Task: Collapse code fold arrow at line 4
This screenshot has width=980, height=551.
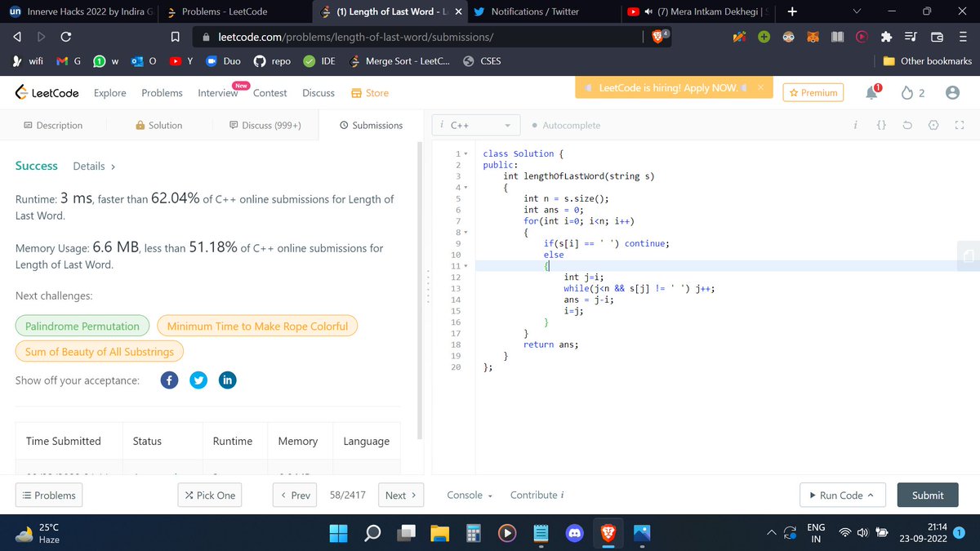Action: point(465,188)
